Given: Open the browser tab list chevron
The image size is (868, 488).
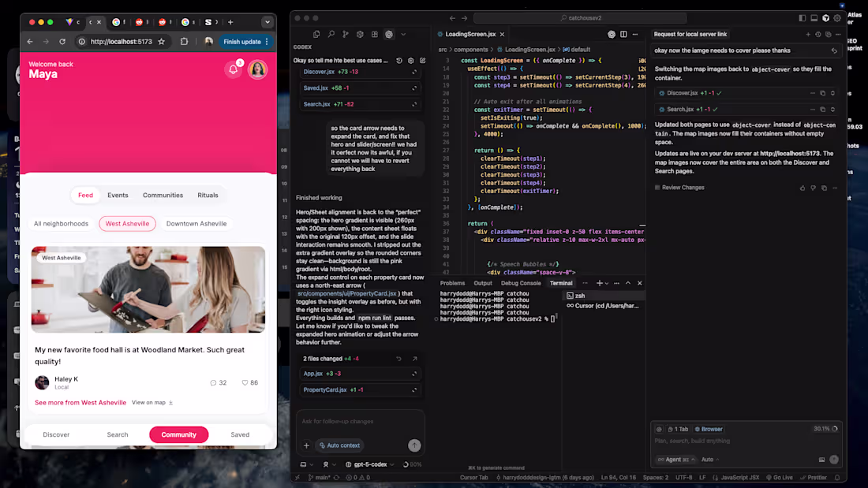Looking at the screenshot, I should [x=268, y=22].
